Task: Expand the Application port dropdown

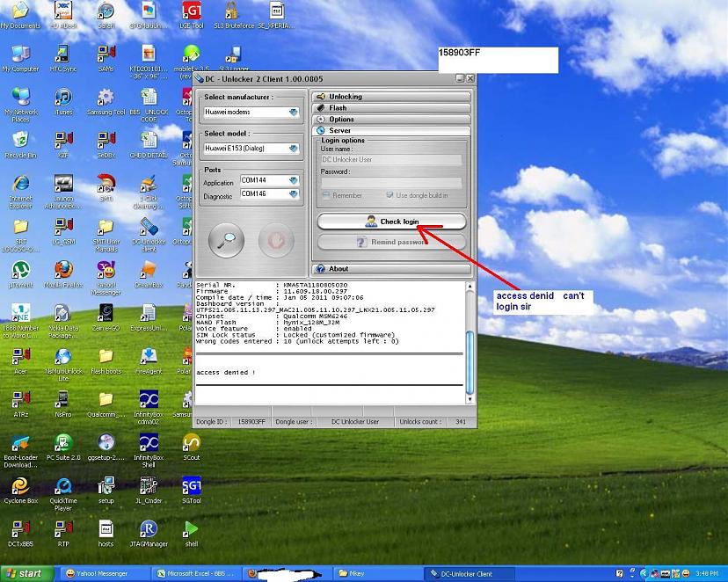Action: 294,180
